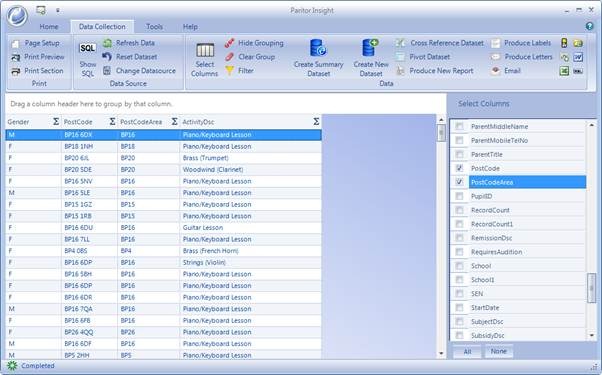
Task: Click the None button under column list
Action: click(x=498, y=351)
